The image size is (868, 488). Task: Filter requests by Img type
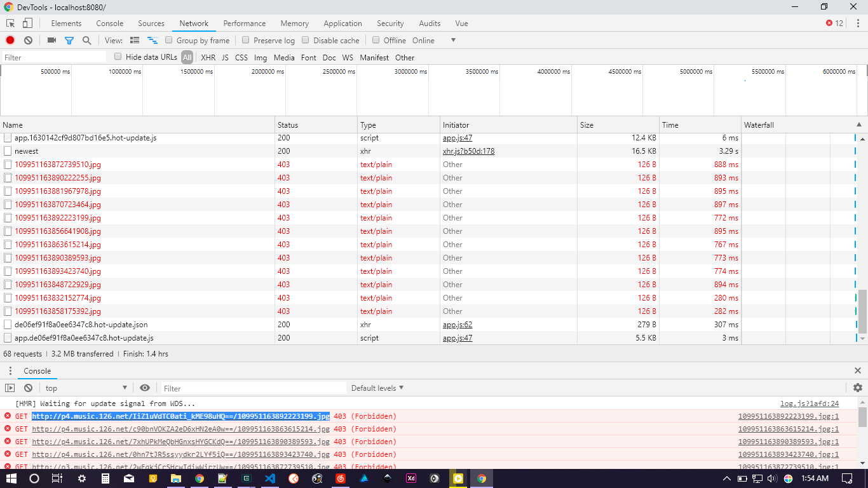[x=261, y=57]
